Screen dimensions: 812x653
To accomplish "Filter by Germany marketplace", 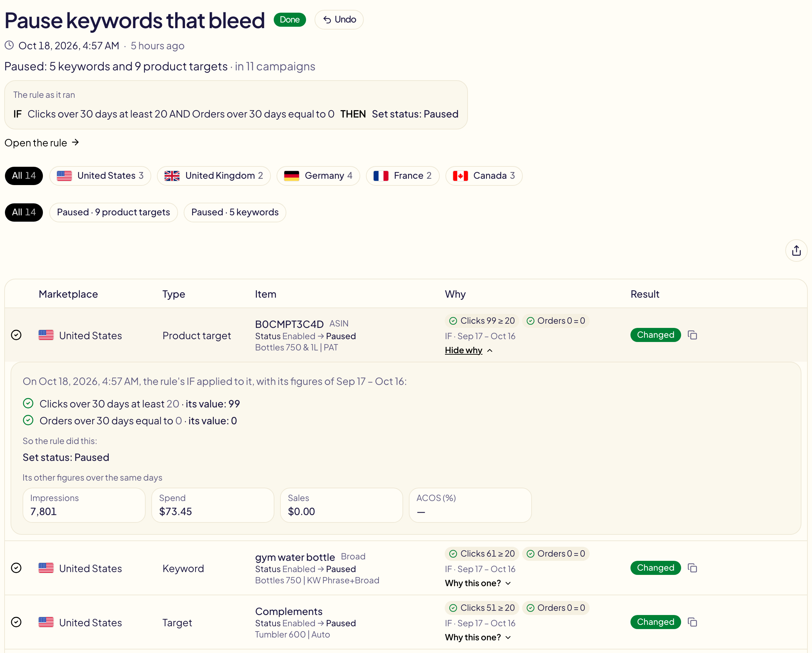I will click(x=318, y=176).
